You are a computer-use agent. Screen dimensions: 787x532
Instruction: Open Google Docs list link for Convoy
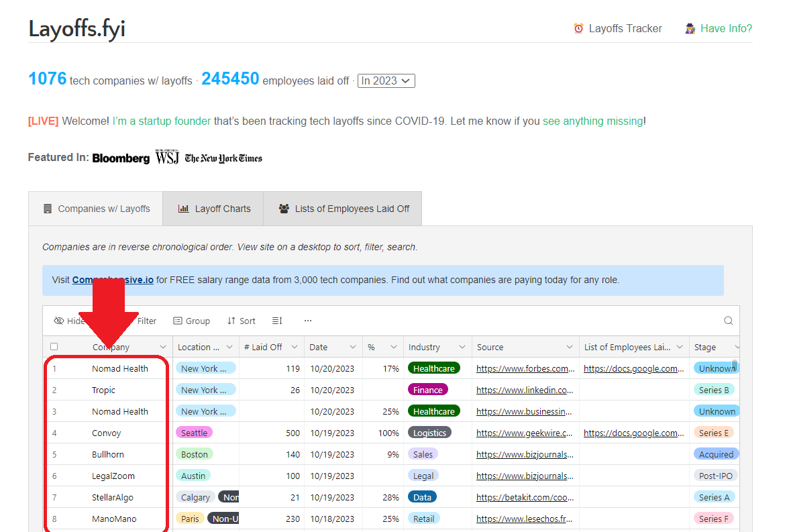click(x=634, y=433)
